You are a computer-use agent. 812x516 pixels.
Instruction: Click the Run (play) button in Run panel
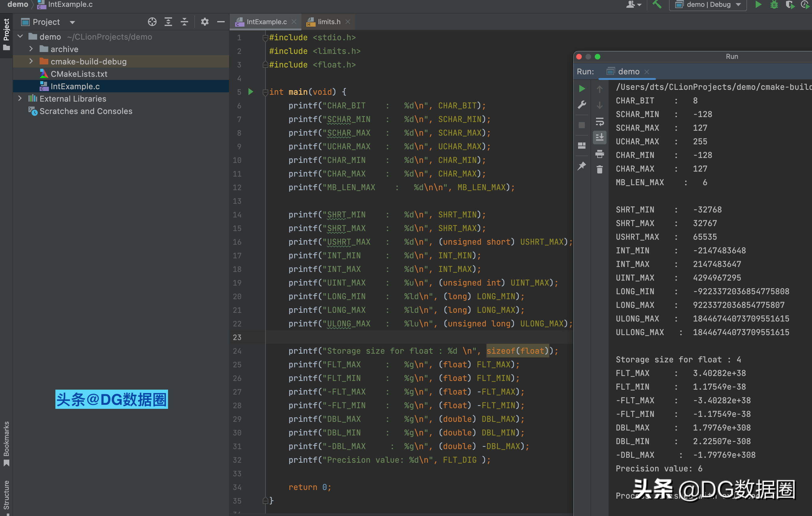click(x=582, y=89)
